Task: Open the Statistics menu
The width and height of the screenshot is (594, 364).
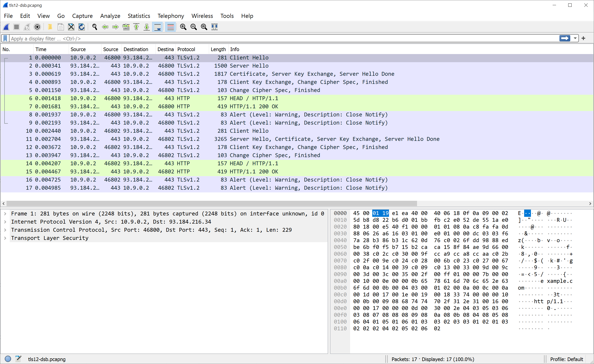Action: [139, 16]
